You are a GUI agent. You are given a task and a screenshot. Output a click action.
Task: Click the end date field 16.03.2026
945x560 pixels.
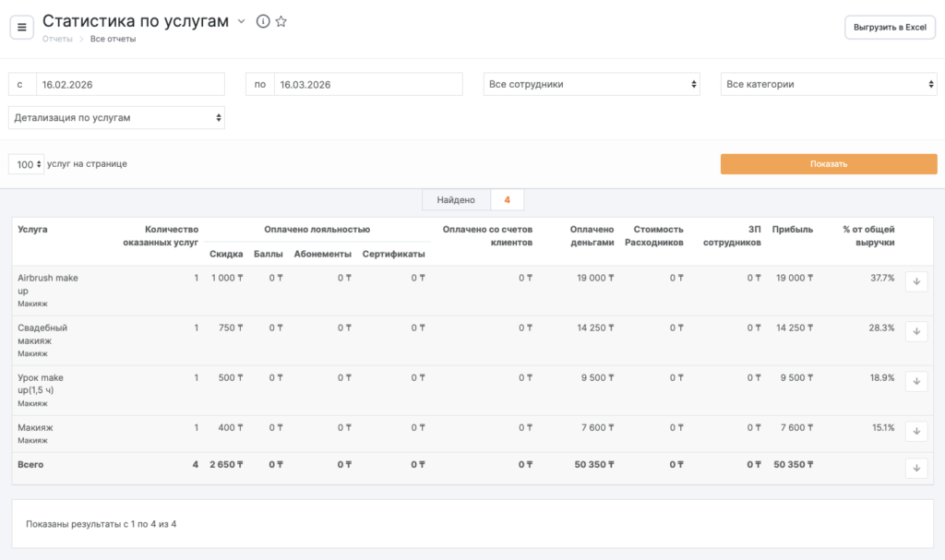[x=367, y=84]
